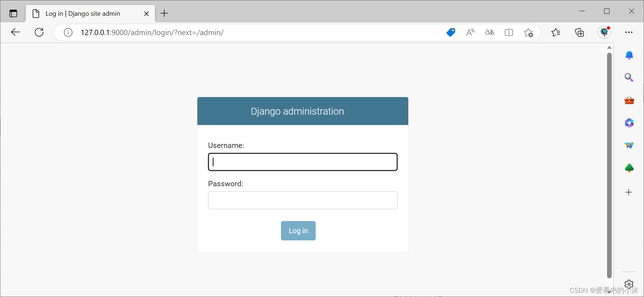View site information icon in address bar

68,33
